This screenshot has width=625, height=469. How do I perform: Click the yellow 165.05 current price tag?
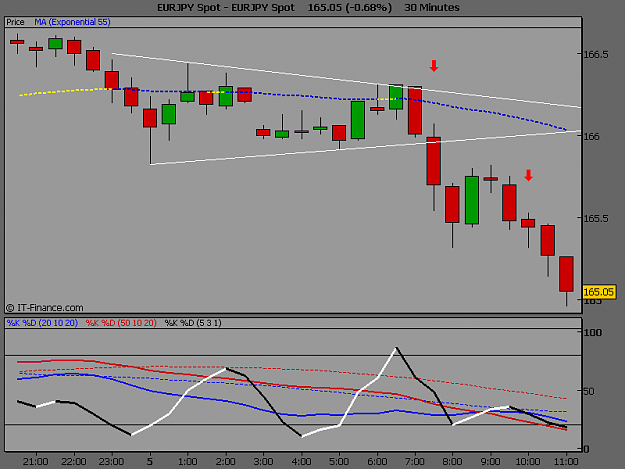click(x=599, y=292)
